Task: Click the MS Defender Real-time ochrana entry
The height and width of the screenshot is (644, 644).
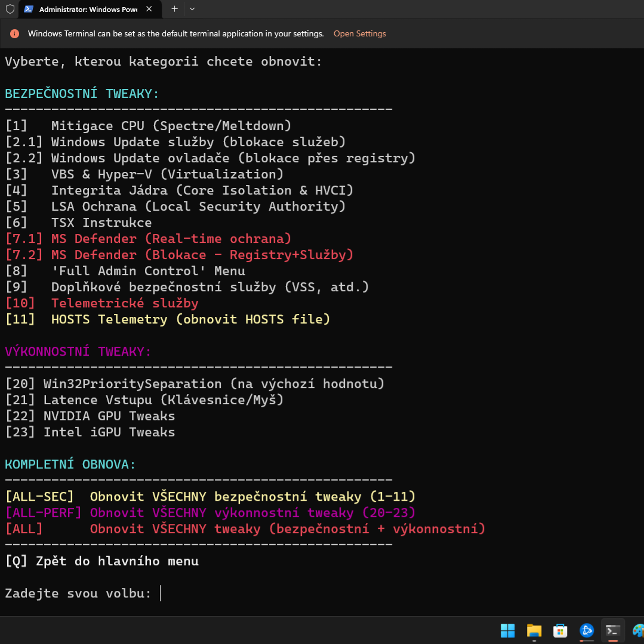Action: tap(148, 239)
